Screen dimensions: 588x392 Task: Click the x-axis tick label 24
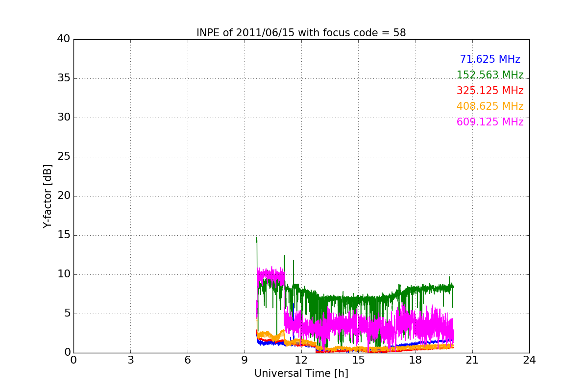pyautogui.click(x=529, y=360)
